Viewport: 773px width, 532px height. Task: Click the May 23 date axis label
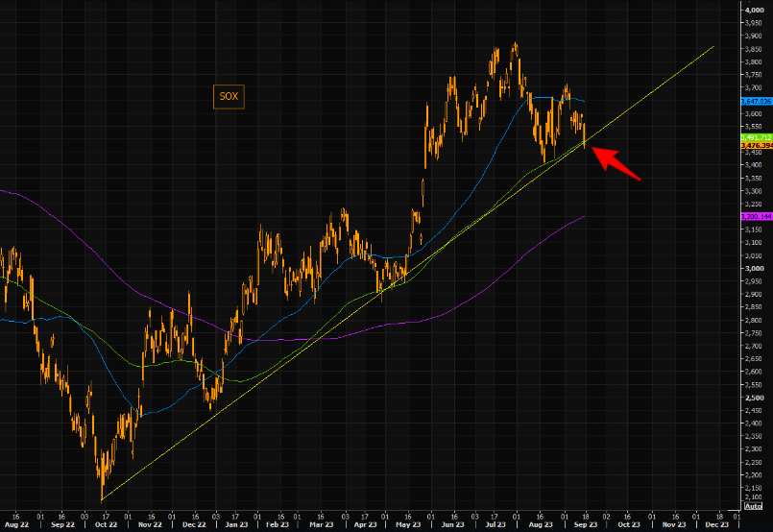[x=405, y=525]
